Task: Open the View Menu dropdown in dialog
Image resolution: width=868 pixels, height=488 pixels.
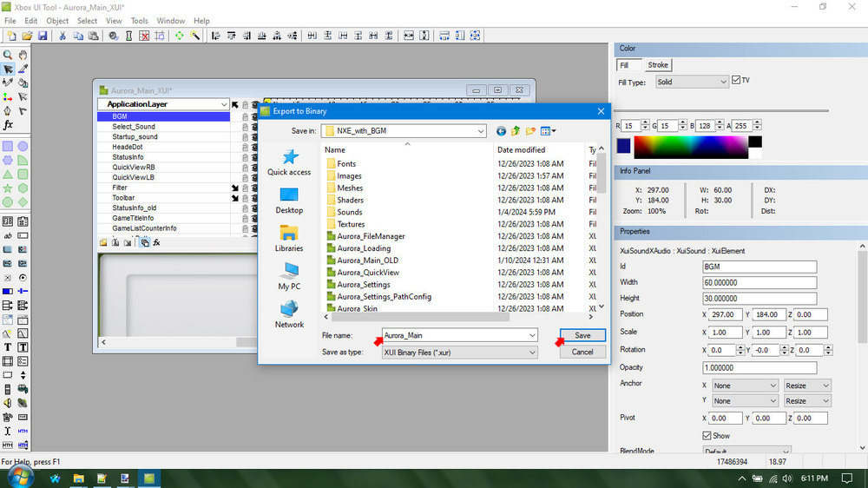Action: pos(548,131)
